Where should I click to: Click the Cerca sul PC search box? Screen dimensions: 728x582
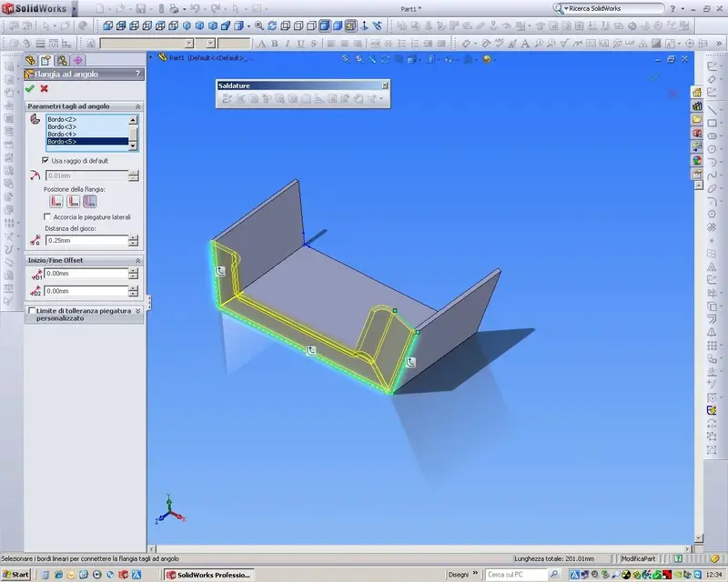517,575
